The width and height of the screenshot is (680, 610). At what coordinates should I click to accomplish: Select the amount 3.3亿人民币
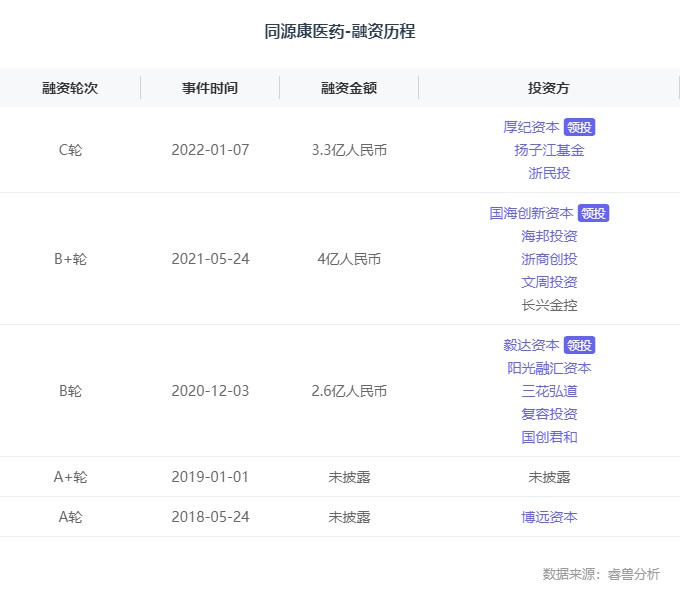[x=349, y=150]
